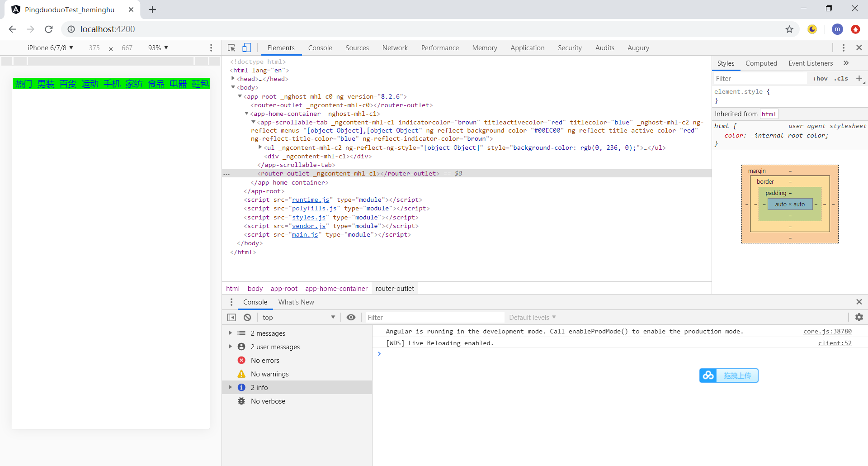This screenshot has height=466, width=868.
Task: Close the PingduoduoTest_heminghu tab
Action: tap(131, 10)
